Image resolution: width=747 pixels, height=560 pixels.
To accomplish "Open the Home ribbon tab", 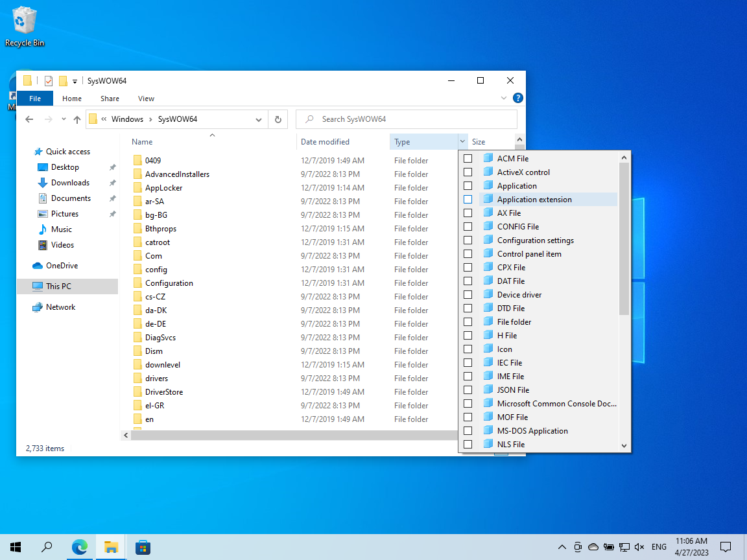I will pyautogui.click(x=72, y=99).
